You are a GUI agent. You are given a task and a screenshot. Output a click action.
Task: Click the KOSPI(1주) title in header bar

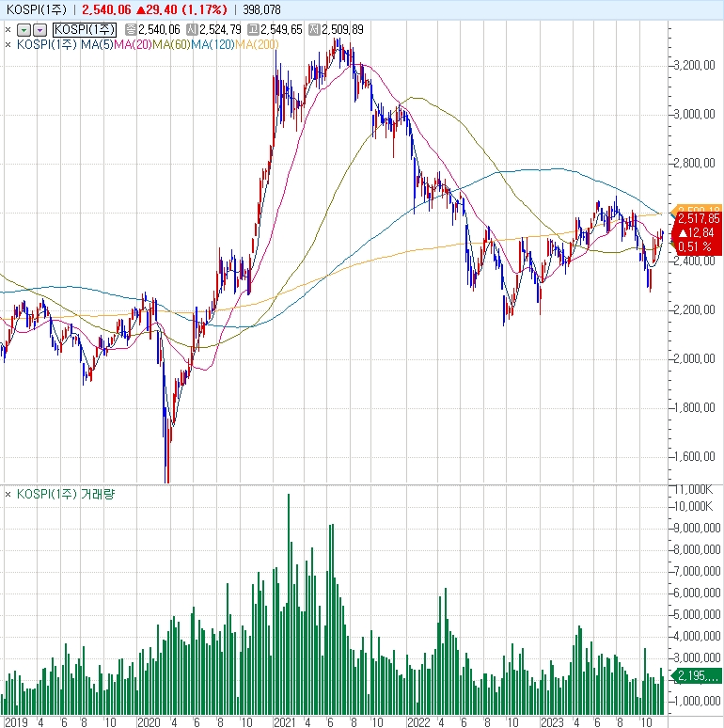coord(36,9)
